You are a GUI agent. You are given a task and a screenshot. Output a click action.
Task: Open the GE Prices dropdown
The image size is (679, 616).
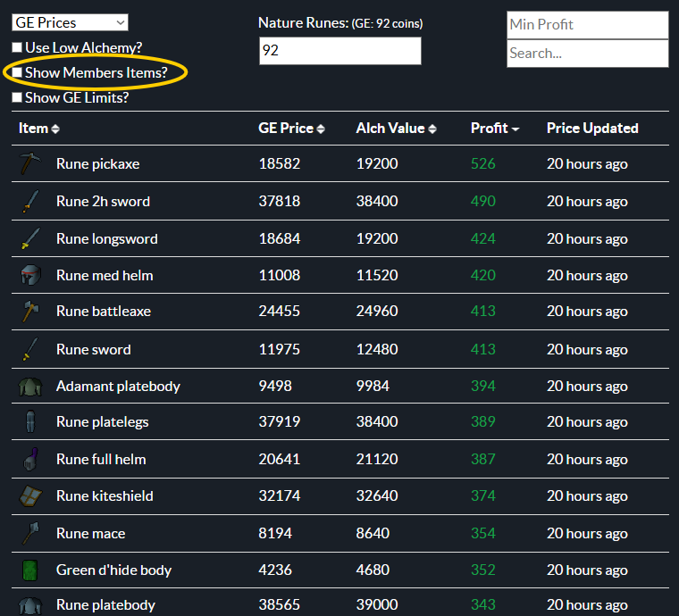pyautogui.click(x=71, y=22)
